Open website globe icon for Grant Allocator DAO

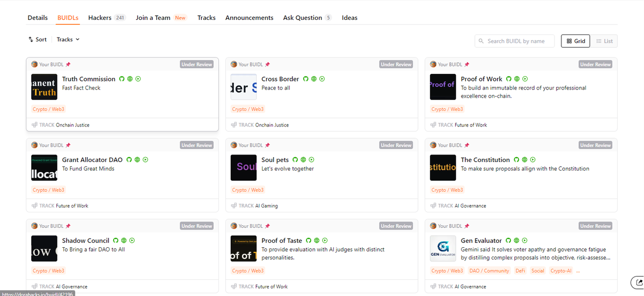pos(137,160)
